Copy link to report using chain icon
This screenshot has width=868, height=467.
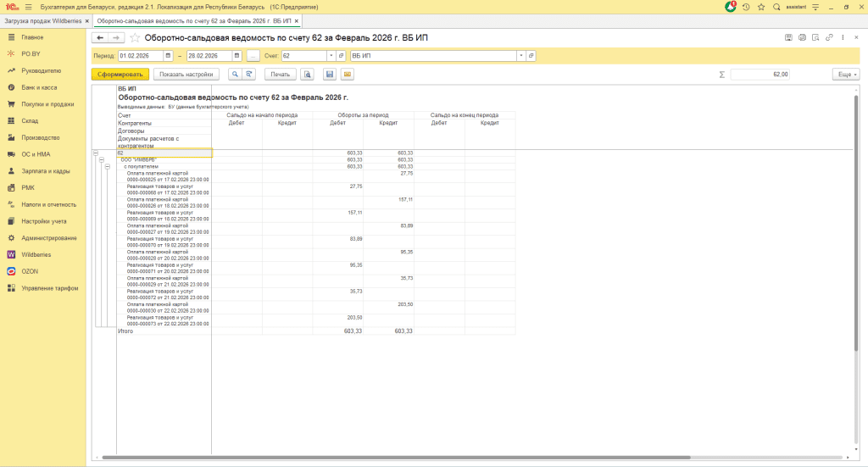tap(828, 37)
